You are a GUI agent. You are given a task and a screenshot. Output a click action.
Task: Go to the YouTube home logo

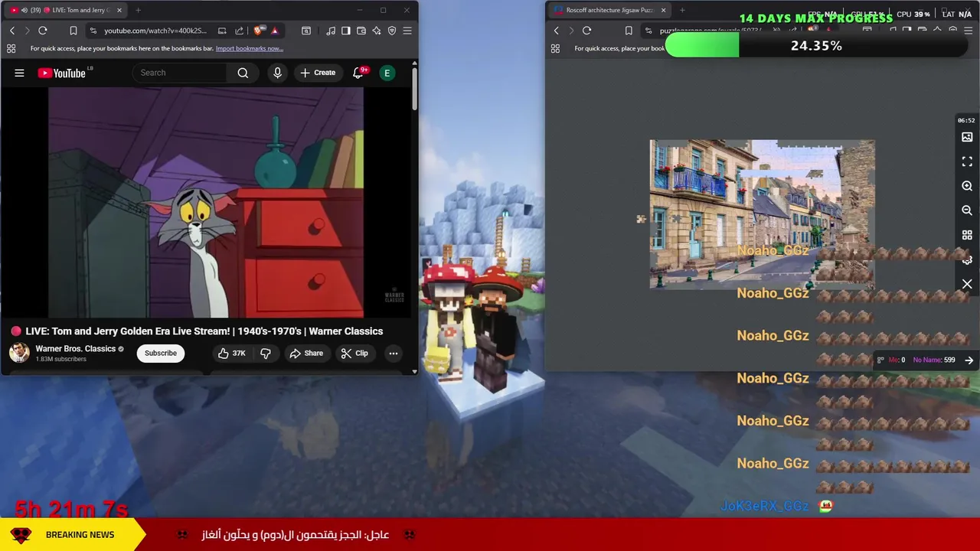[62, 73]
